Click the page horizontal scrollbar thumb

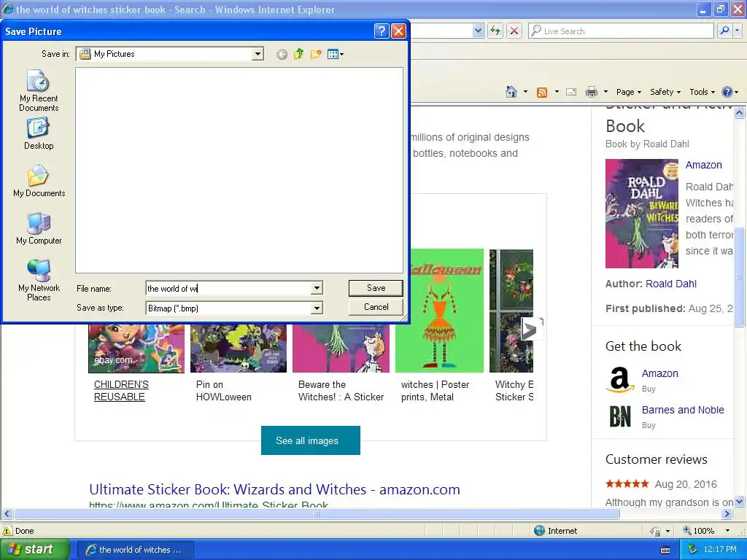(317, 514)
